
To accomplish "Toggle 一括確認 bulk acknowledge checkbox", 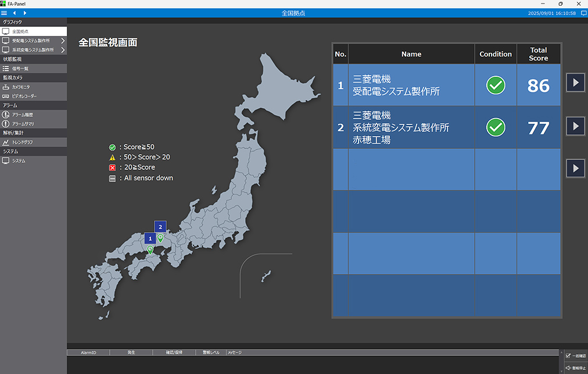I will coord(568,355).
